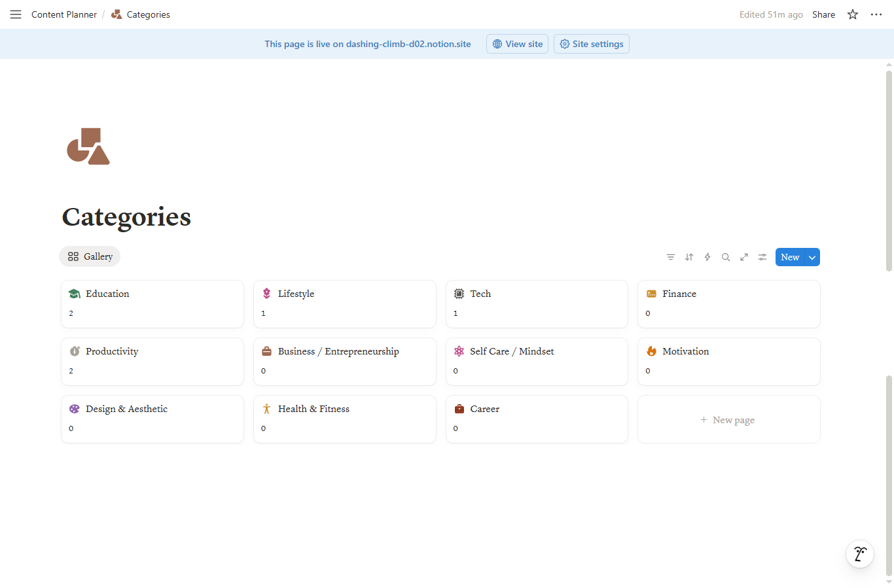Screen dimensions: 894x588
Task: Select the Gallery view tab
Action: 90,256
